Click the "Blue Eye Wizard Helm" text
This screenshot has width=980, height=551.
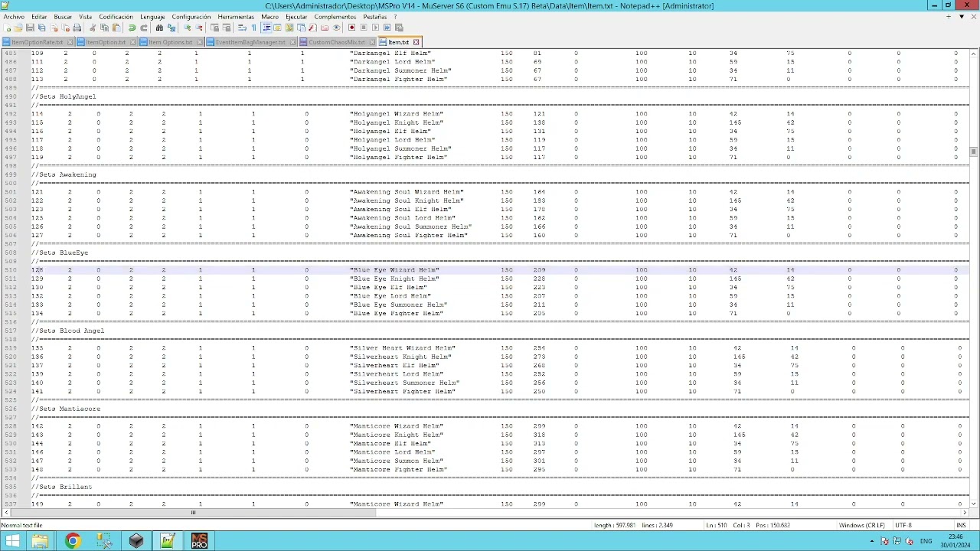click(x=394, y=270)
